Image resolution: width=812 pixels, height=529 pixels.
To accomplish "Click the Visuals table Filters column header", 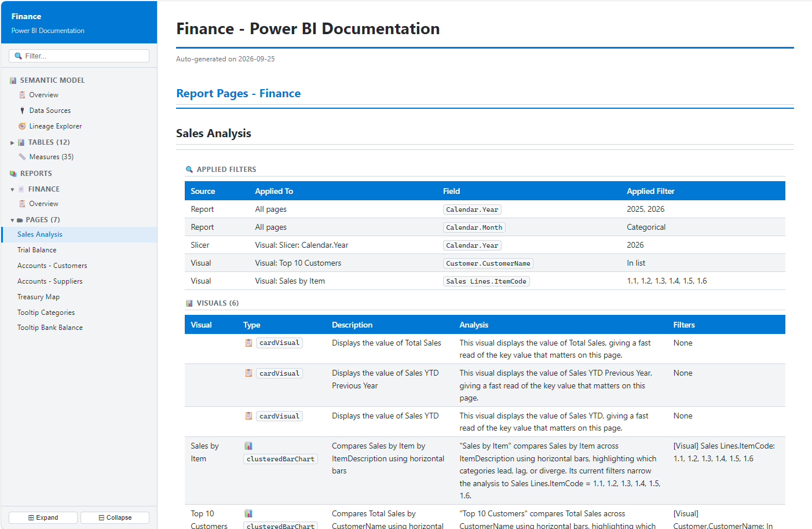I will [684, 325].
